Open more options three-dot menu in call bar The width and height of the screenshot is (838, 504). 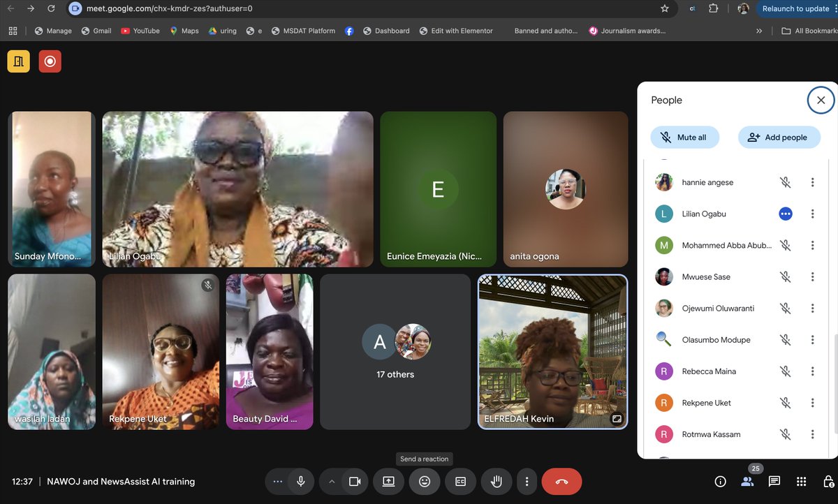527,482
